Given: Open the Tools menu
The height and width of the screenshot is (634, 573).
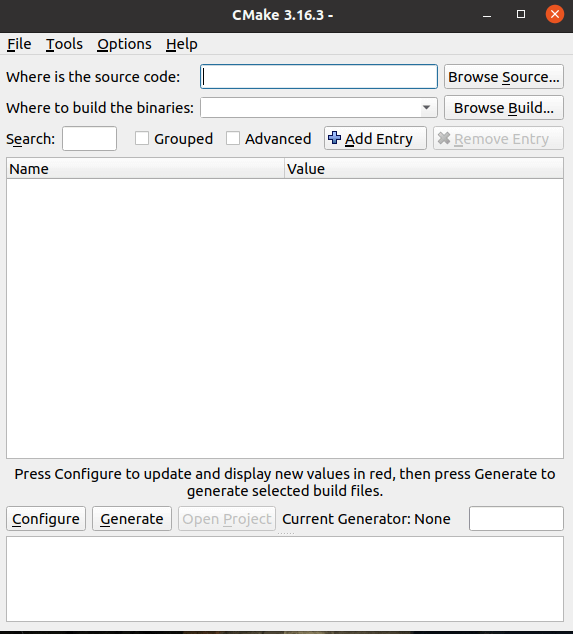Looking at the screenshot, I should [64, 44].
